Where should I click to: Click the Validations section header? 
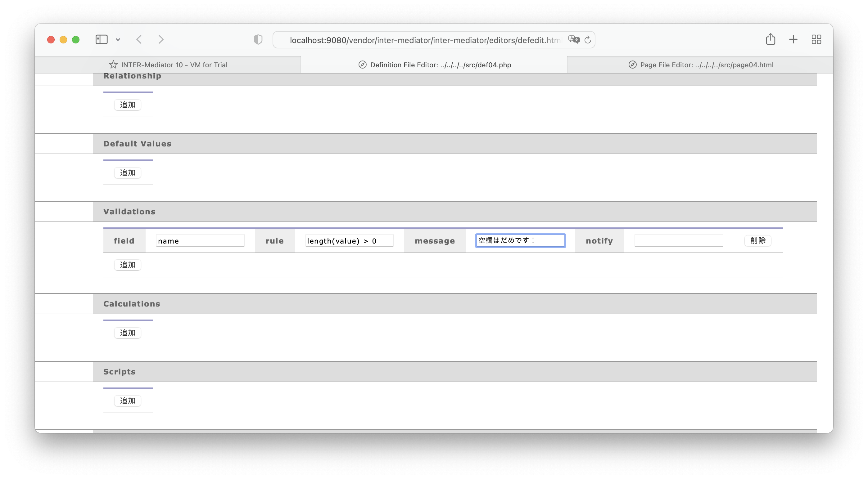click(454, 212)
